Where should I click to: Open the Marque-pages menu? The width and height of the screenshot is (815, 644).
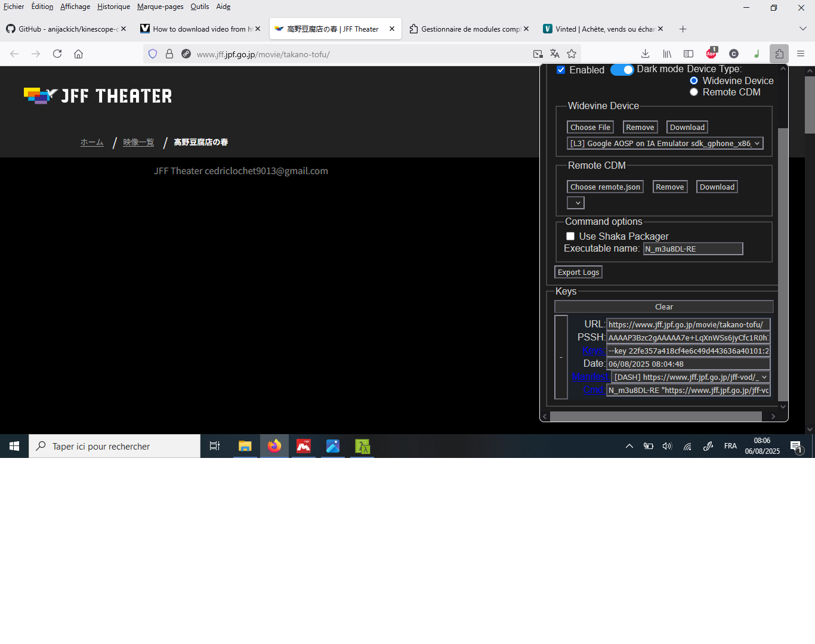[160, 7]
